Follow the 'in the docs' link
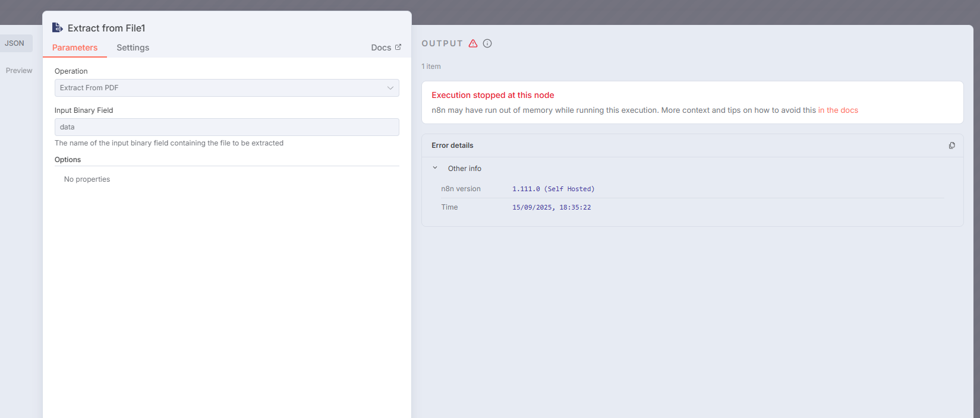 [x=838, y=110]
